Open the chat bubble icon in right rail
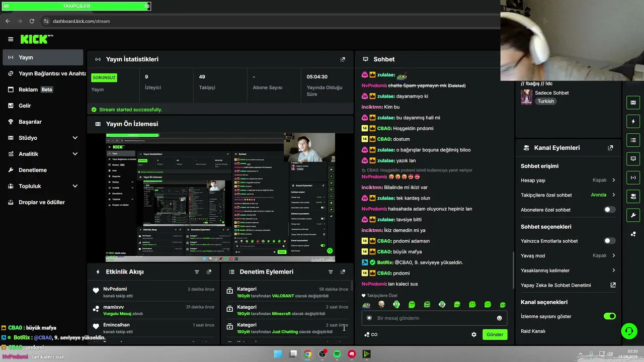 tap(633, 158)
